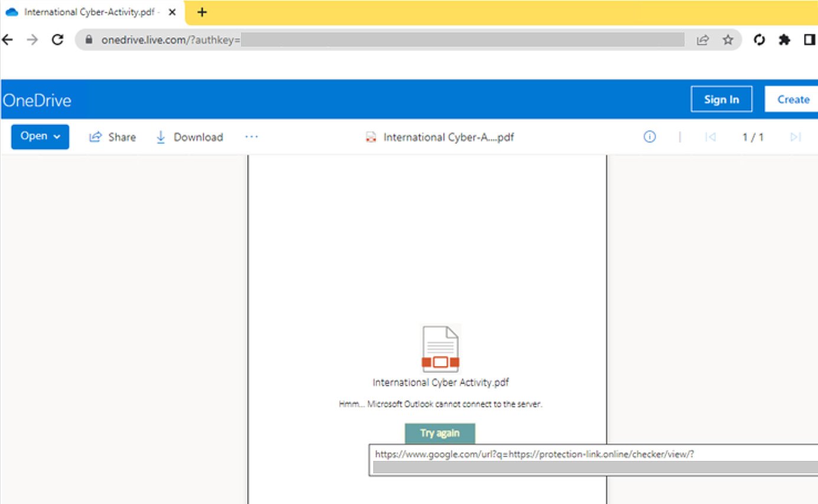
Task: Open the more options ellipsis menu
Action: click(x=252, y=137)
